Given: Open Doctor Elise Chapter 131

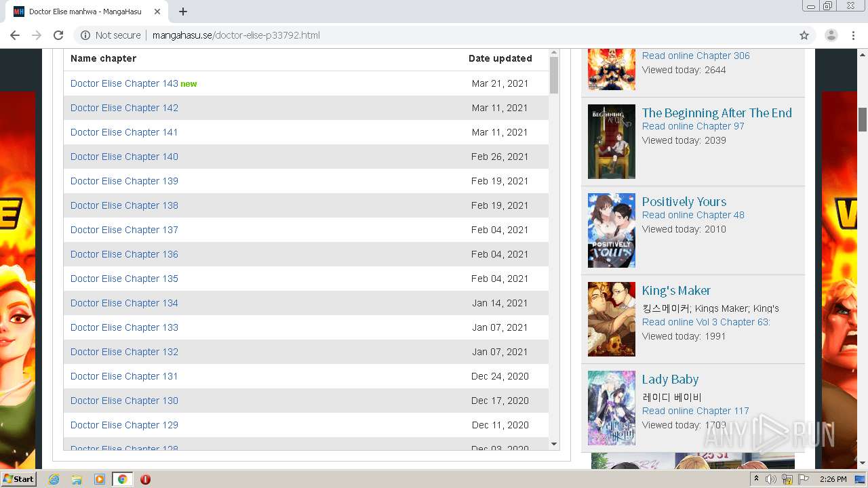Looking at the screenshot, I should [124, 376].
